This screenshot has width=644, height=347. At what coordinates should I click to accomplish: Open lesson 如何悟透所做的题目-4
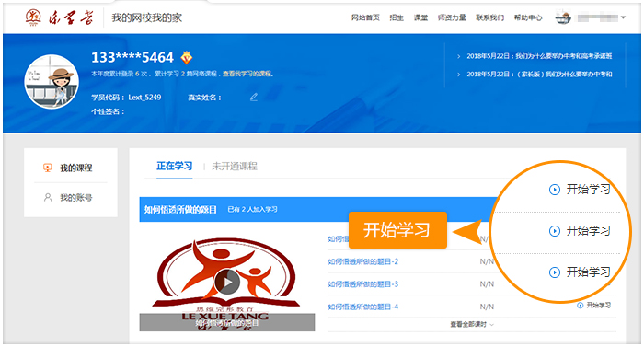pyautogui.click(x=363, y=307)
